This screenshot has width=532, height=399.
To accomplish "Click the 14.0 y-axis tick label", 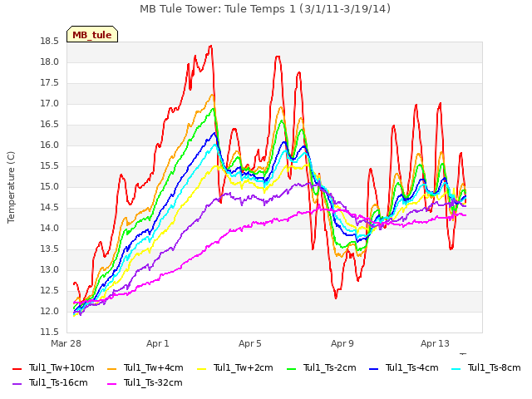I will click(x=50, y=229).
